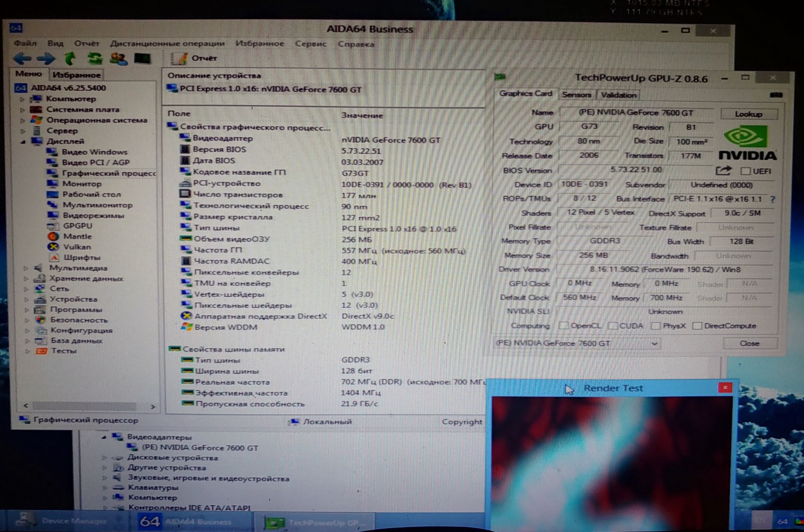Select the Mantle item in the tree
This screenshot has height=532, width=804.
[77, 236]
